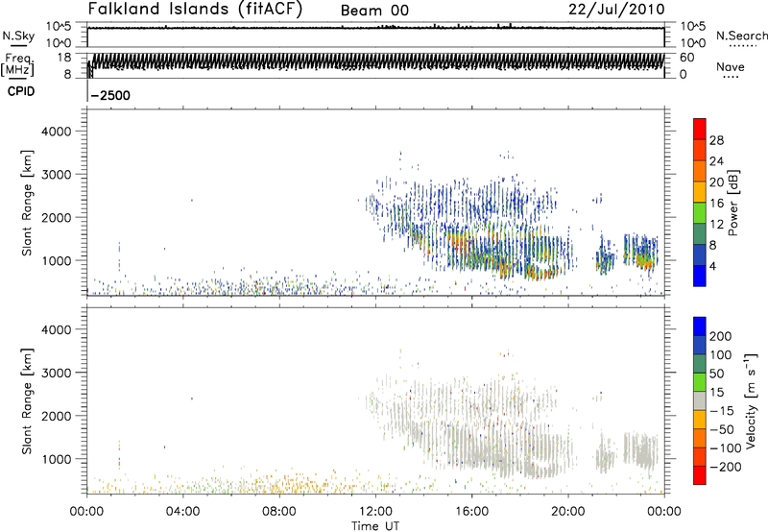
Task: Click the "3000" tick on the velocity panel
Action: (x=56, y=373)
